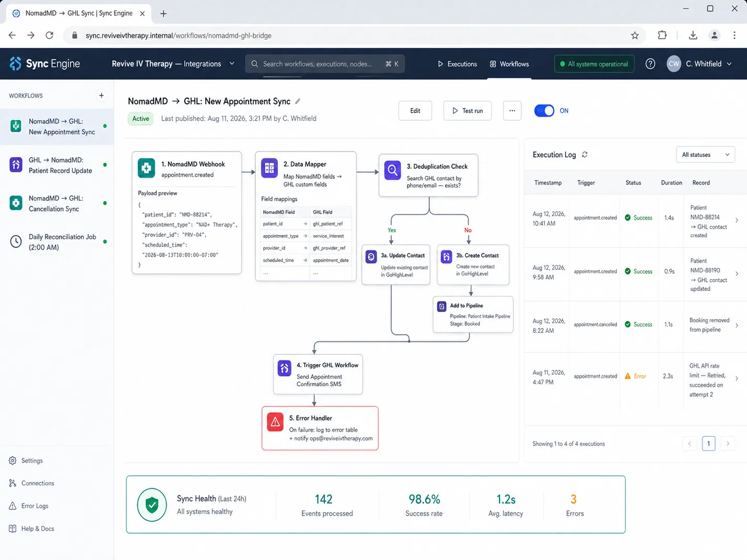Open Settings in the sidebar
Screen dimensions: 747x560
(x=26, y=460)
